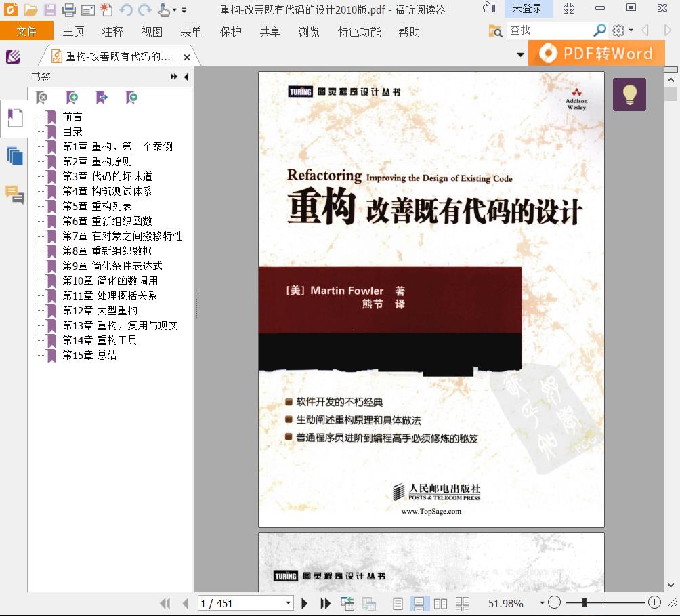Screen dimensions: 680x616
Task: Click the 查找 search input field
Action: 549,30
